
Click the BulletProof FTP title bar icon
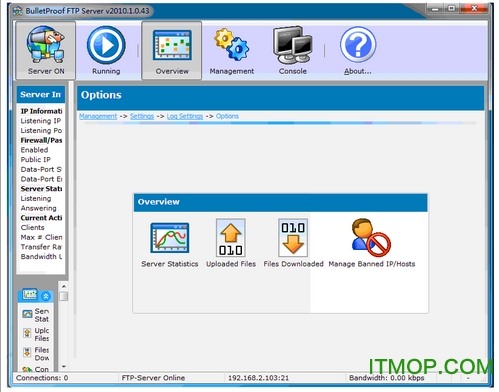coord(18,11)
